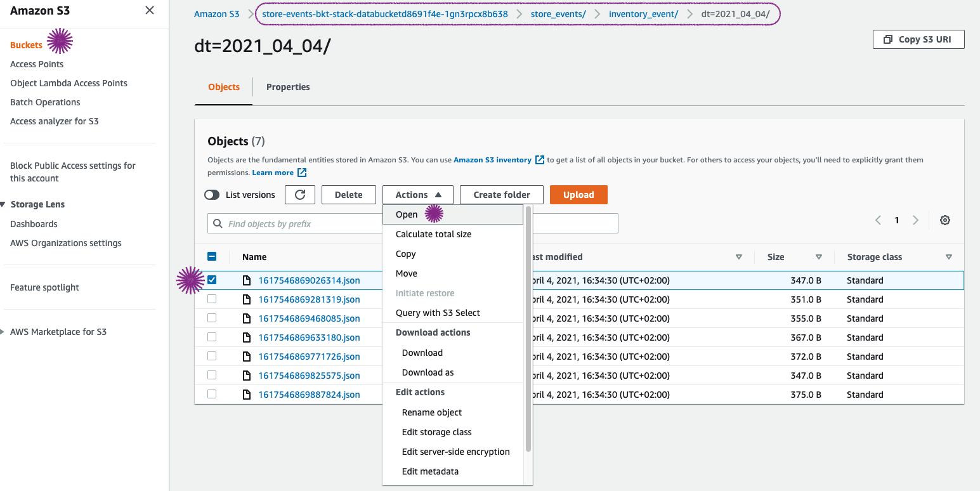Select Calculate total size menu item
This screenshot has height=491, width=980.
click(453, 234)
